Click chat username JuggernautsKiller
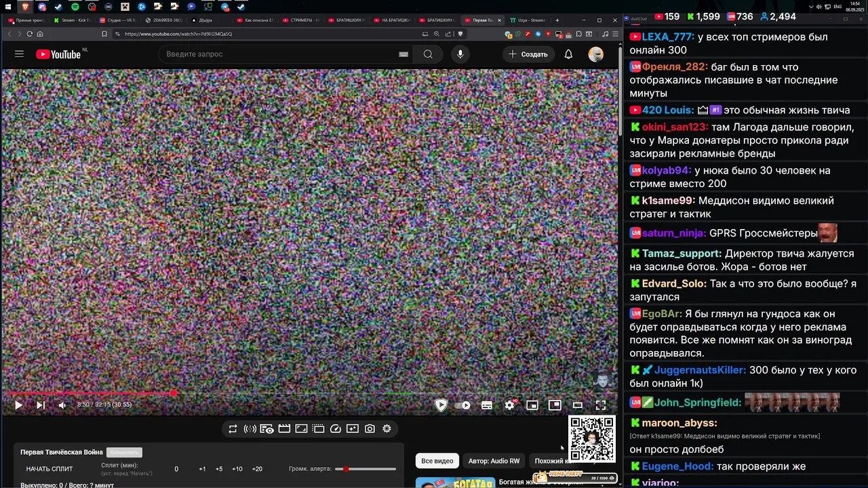868x488 pixels. (x=701, y=371)
